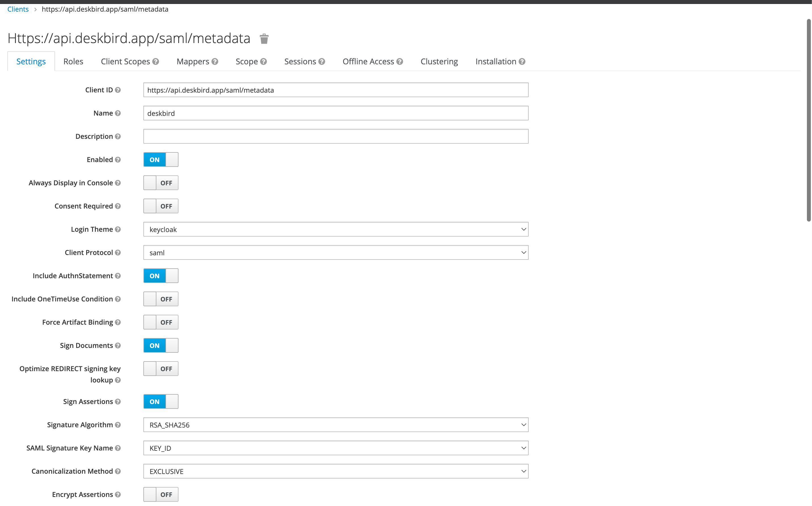Click the help icon next to Mappers tab
Screen dimensions: 812x506
coord(214,61)
